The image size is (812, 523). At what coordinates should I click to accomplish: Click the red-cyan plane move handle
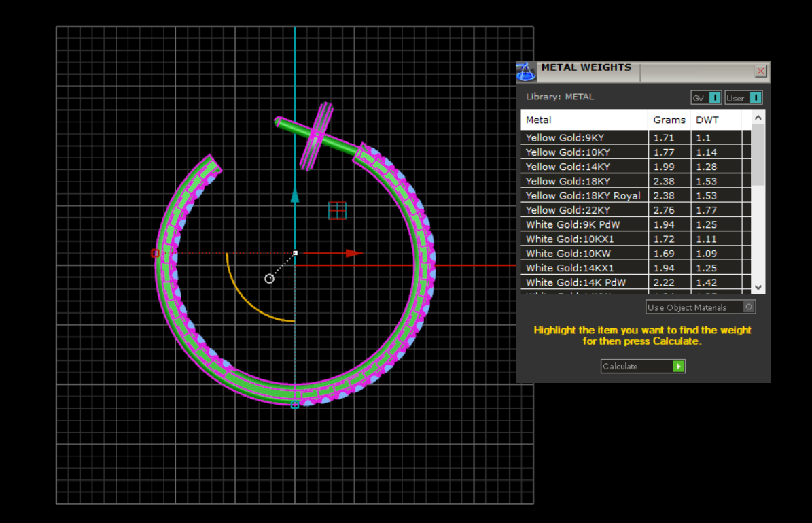(337, 211)
